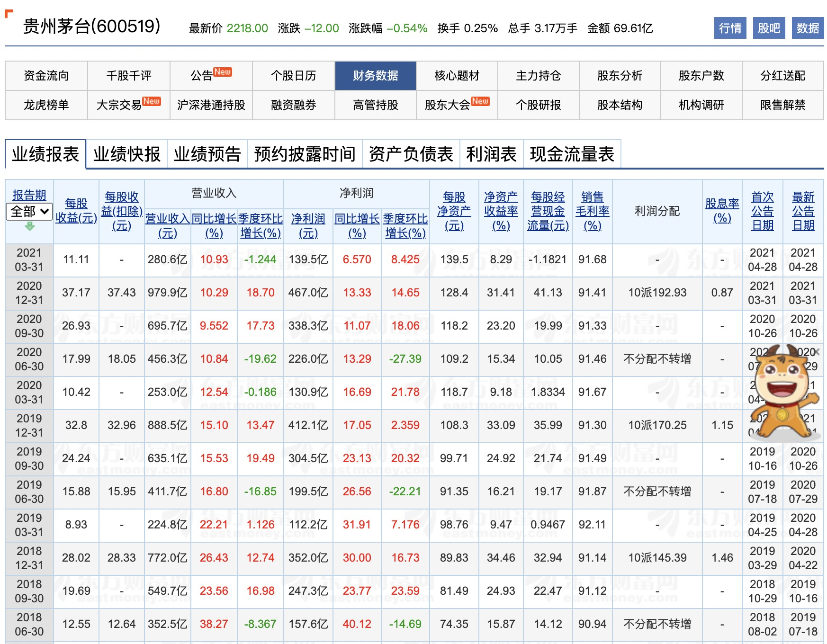
Task: Open the 机构调研 menu item
Action: (701, 105)
